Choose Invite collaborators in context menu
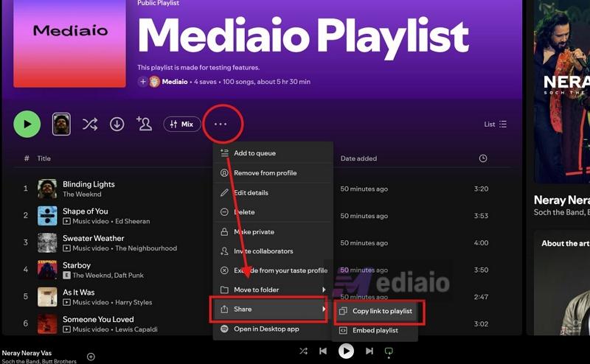The image size is (590, 364). (x=273, y=251)
